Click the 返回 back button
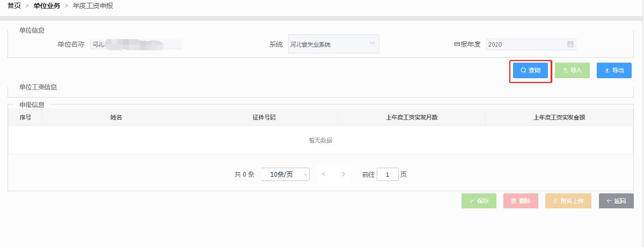This screenshot has width=644, height=248. [x=616, y=201]
